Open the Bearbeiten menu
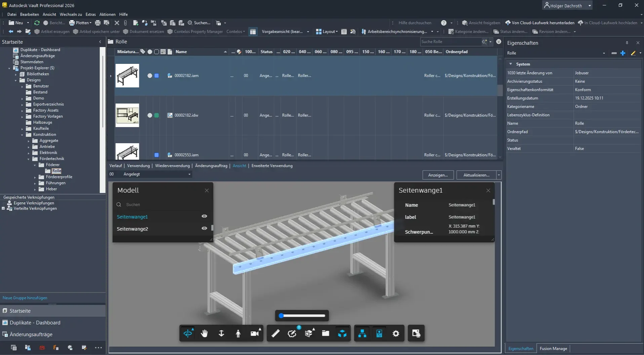 (x=30, y=14)
